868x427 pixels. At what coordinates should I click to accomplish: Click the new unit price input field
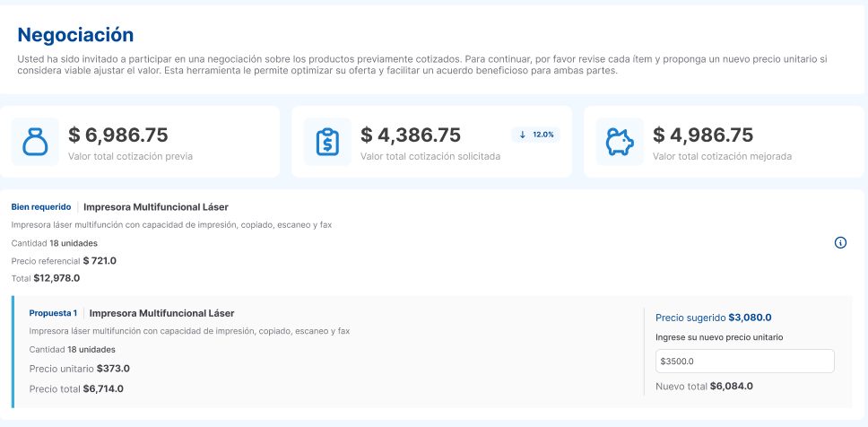pos(744,361)
